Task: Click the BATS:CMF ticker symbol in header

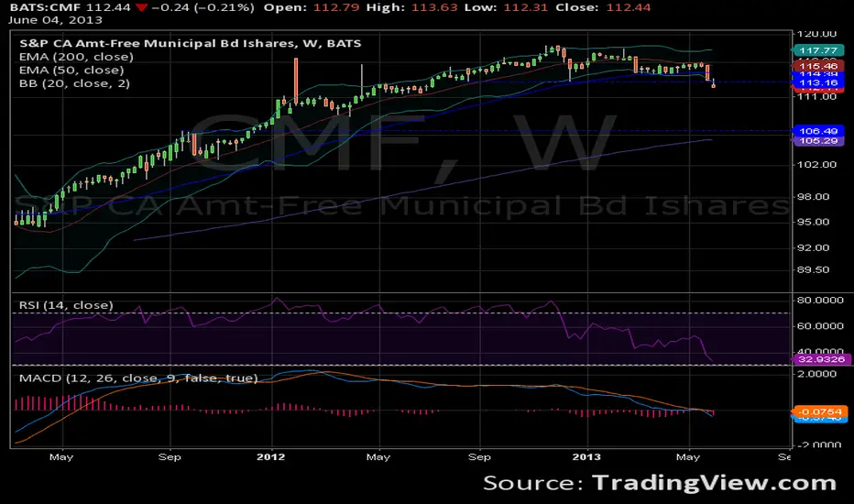Action: pos(45,7)
